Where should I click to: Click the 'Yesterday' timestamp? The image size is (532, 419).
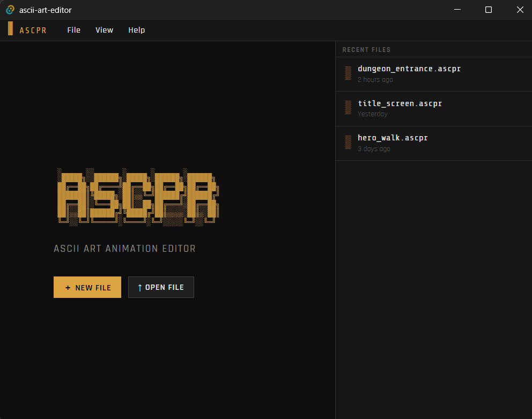pyautogui.click(x=373, y=114)
